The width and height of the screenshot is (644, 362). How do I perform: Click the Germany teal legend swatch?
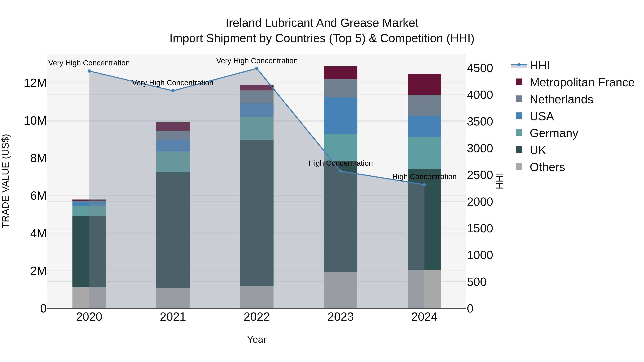519,133
